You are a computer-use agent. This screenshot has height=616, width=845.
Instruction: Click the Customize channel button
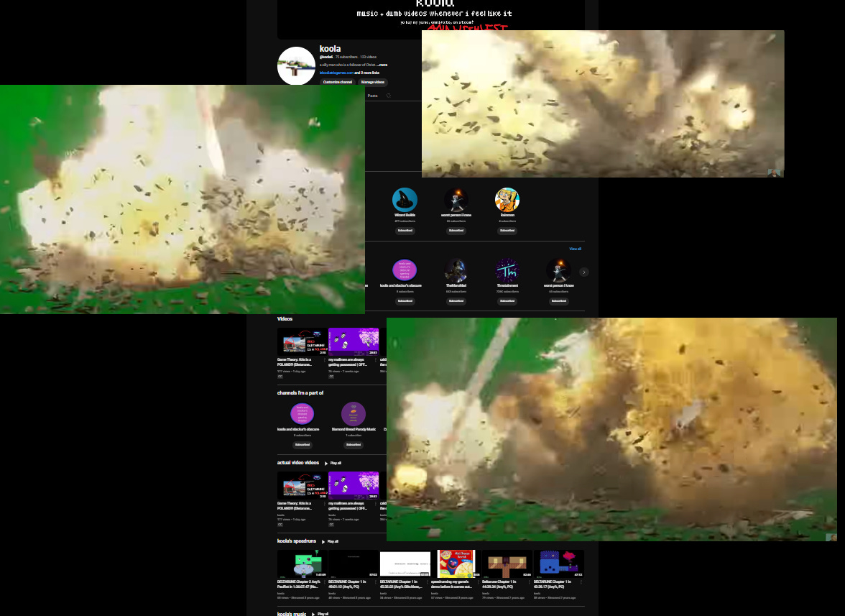coord(338,83)
